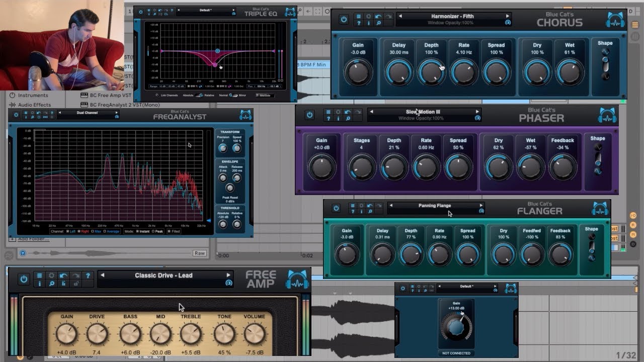
Task: Toggle the Phaser Shape switch
Action: coord(598,159)
